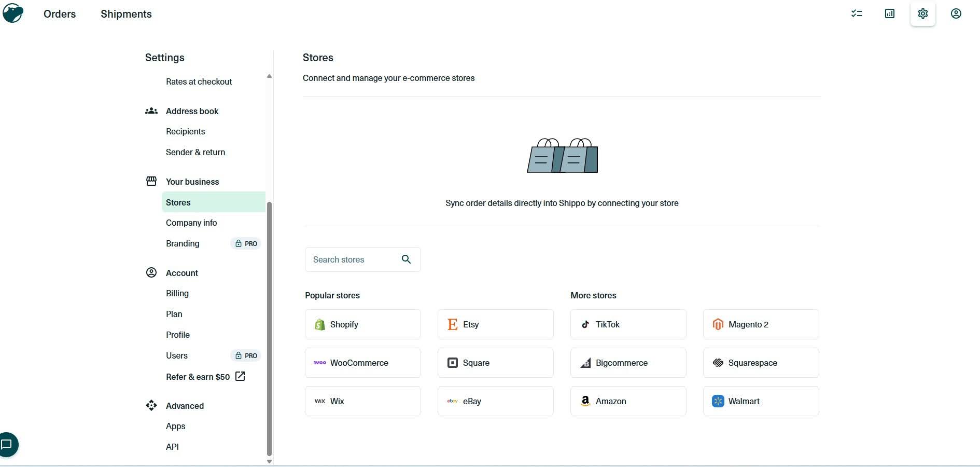
Task: Go to the Shipments tab
Action: click(x=126, y=14)
